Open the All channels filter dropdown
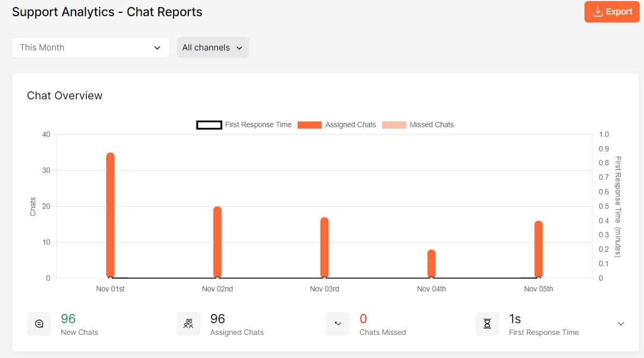Image resolution: width=644 pixels, height=358 pixels. pos(213,47)
